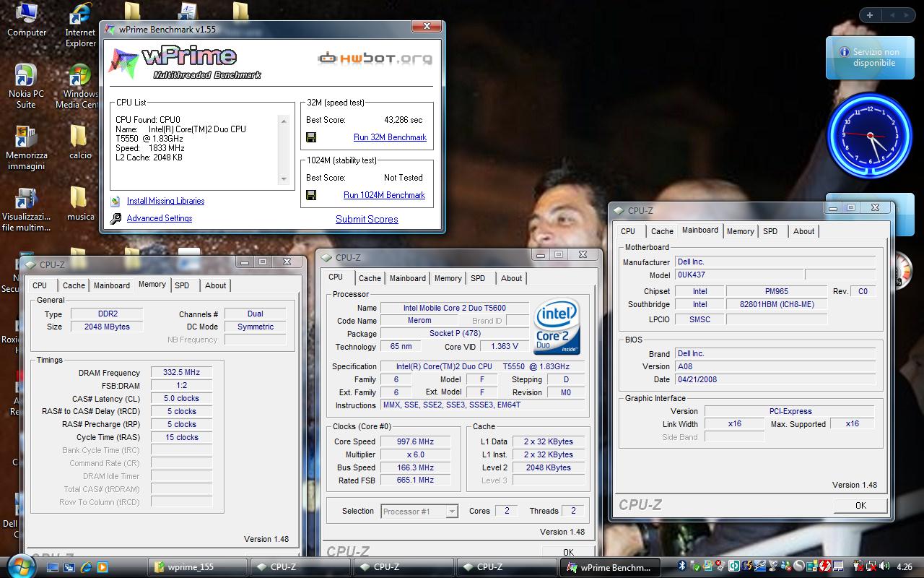The width and height of the screenshot is (924, 578).
Task: Click the HWBOT.org logo in wPrime
Action: tap(375, 59)
